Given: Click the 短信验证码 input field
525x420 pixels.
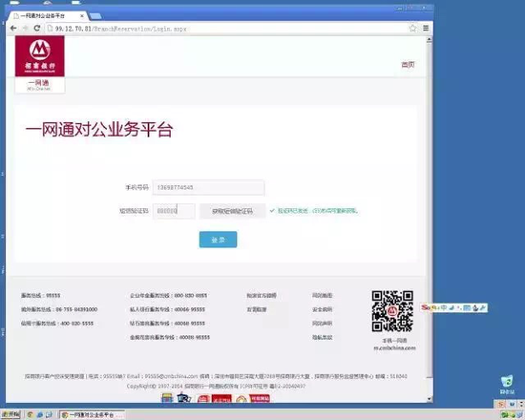Looking at the screenshot, I should coord(174,211).
